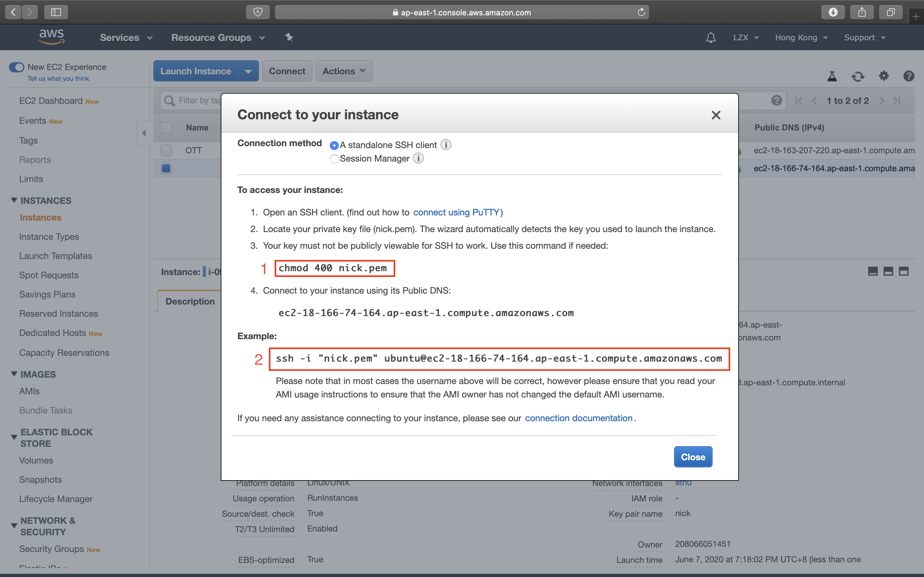Click the notifications bell icon
Screen dimensions: 924x577
[711, 38]
